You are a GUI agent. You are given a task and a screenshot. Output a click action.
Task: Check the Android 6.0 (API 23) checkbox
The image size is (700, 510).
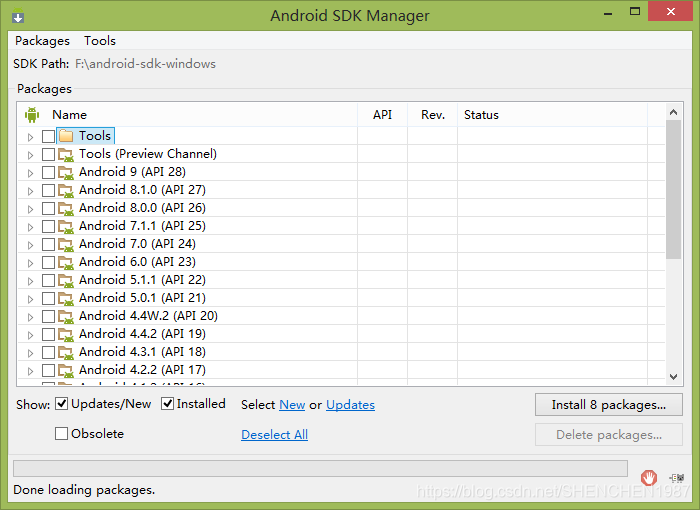[48, 263]
